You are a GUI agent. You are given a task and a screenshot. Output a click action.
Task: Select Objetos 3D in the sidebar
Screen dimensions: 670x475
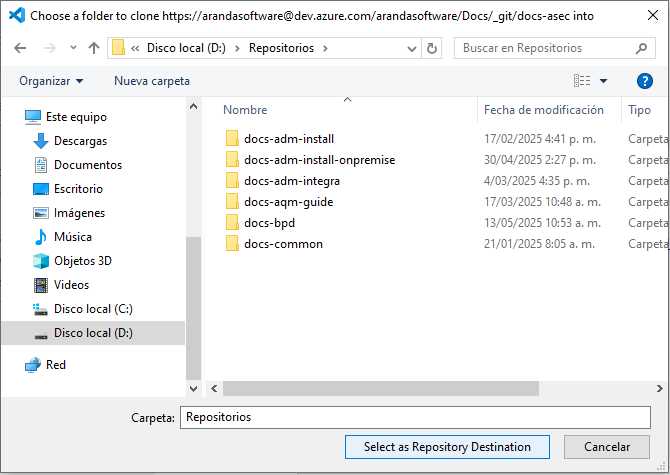pyautogui.click(x=82, y=261)
